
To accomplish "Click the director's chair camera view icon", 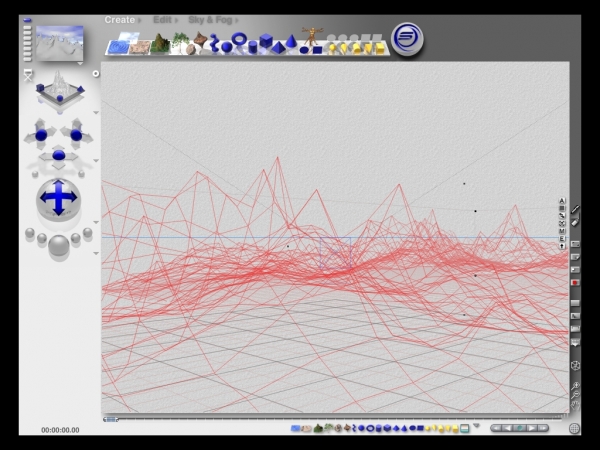I will coord(28,75).
